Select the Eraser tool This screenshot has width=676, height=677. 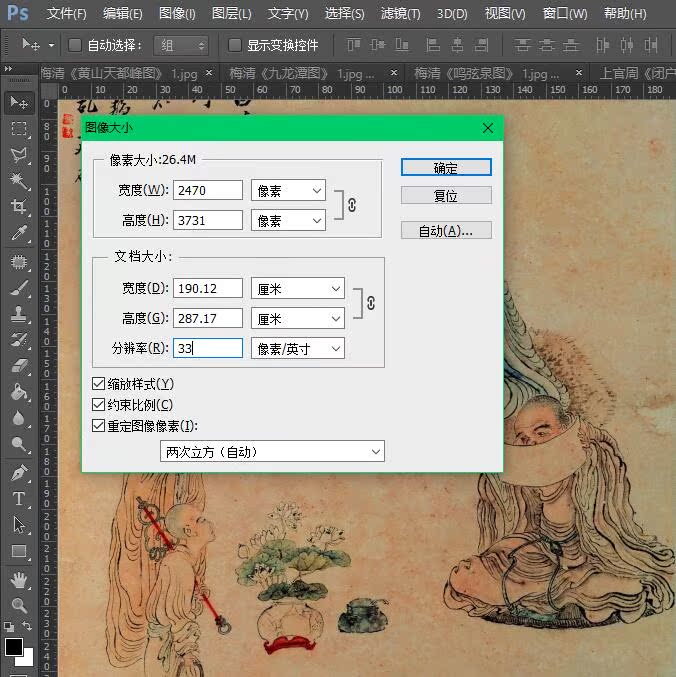click(x=19, y=366)
